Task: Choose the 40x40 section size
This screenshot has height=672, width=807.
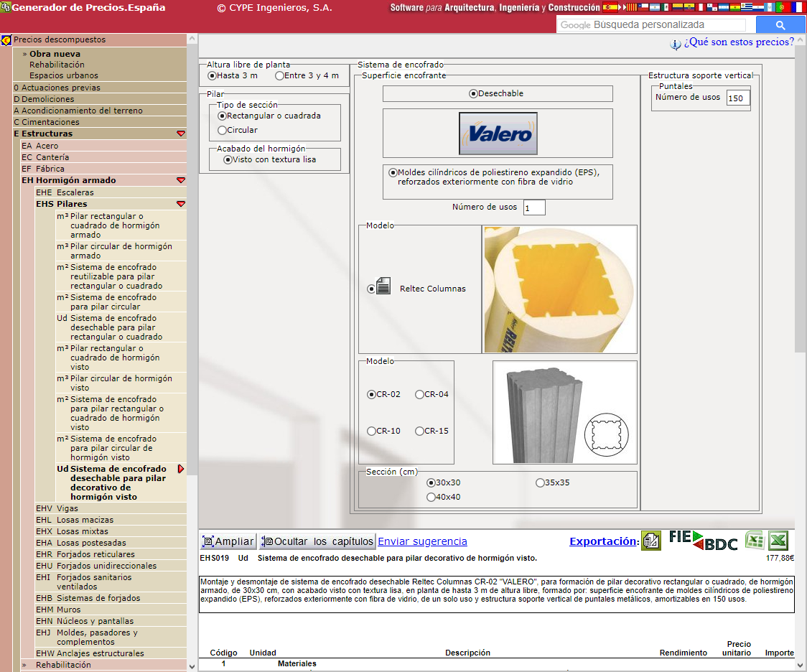Action: coord(431,497)
